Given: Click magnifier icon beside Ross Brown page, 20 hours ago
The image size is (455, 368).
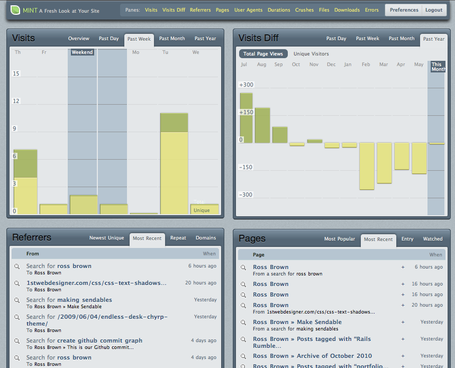Looking at the screenshot, I should [244, 306].
